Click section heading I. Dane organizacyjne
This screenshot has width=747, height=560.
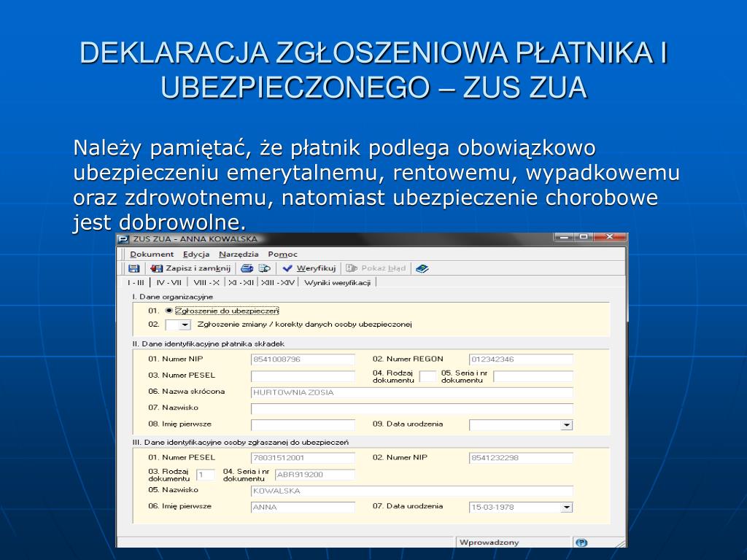(x=172, y=297)
